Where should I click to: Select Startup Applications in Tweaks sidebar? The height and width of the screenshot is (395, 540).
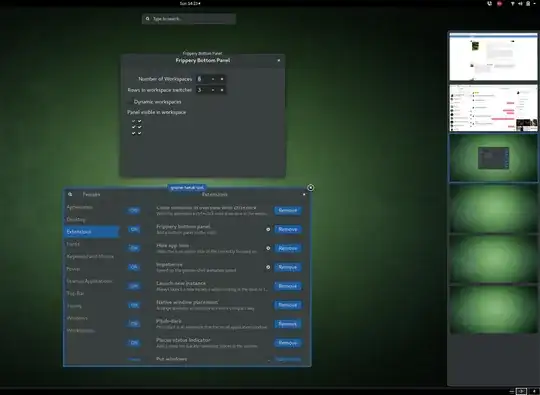[x=92, y=281]
